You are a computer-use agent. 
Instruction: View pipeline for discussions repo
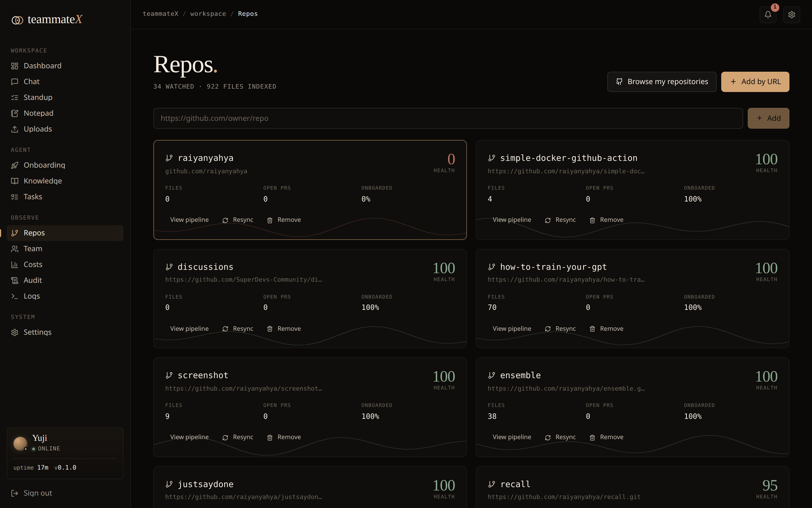189,329
